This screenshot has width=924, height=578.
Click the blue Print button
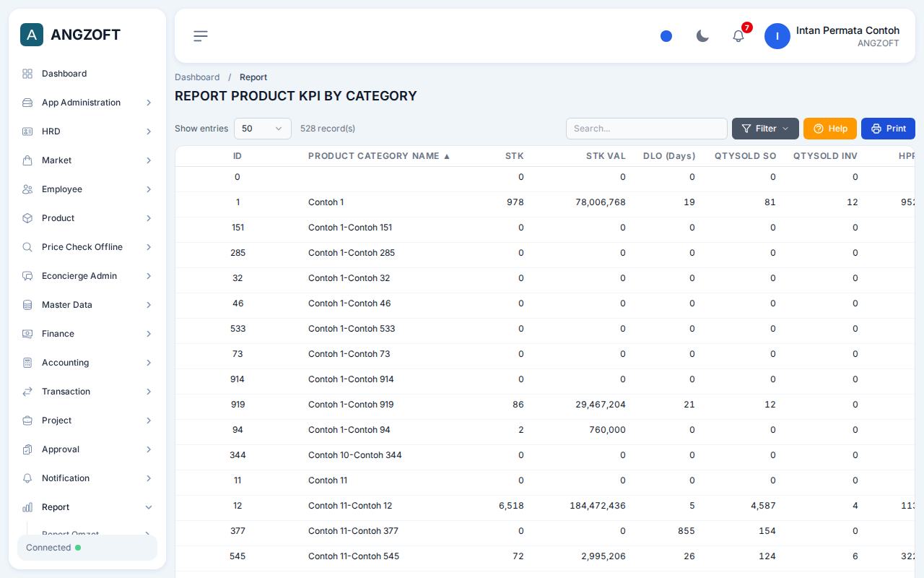click(x=888, y=129)
